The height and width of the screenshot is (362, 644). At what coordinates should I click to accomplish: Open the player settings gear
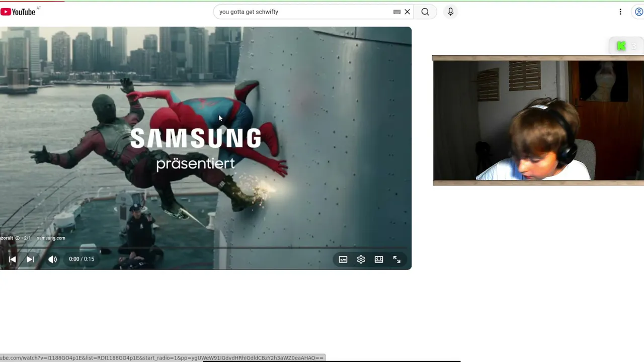point(361,259)
